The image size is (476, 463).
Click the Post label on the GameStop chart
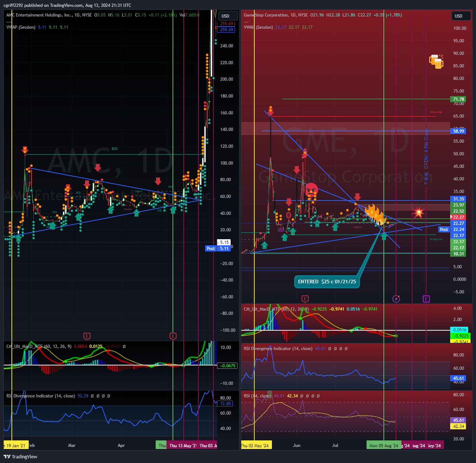[444, 230]
